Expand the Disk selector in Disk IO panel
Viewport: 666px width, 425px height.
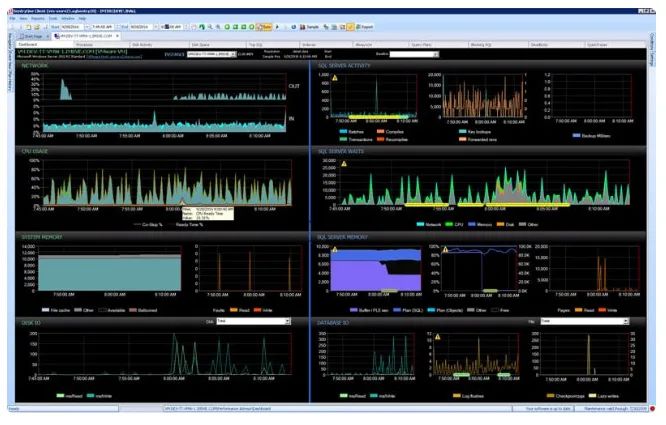[288, 321]
